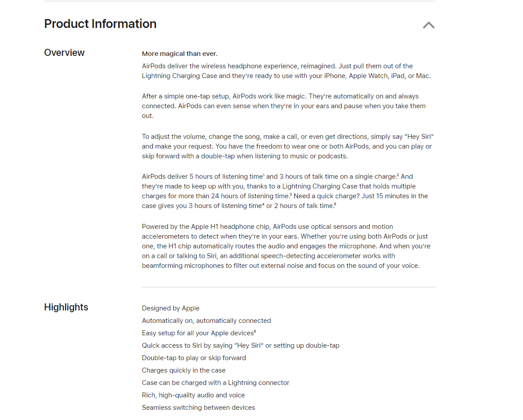
Task: Click the Product Information heading
Action: pos(100,24)
